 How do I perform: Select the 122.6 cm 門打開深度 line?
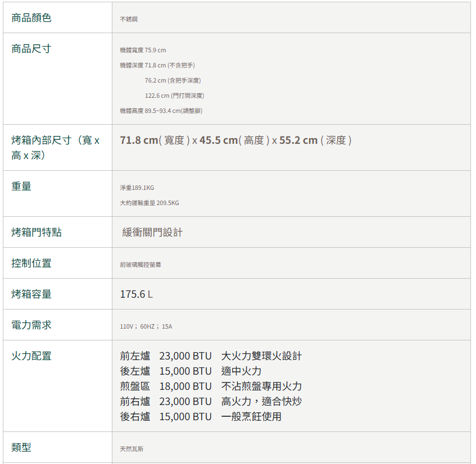tap(174, 95)
